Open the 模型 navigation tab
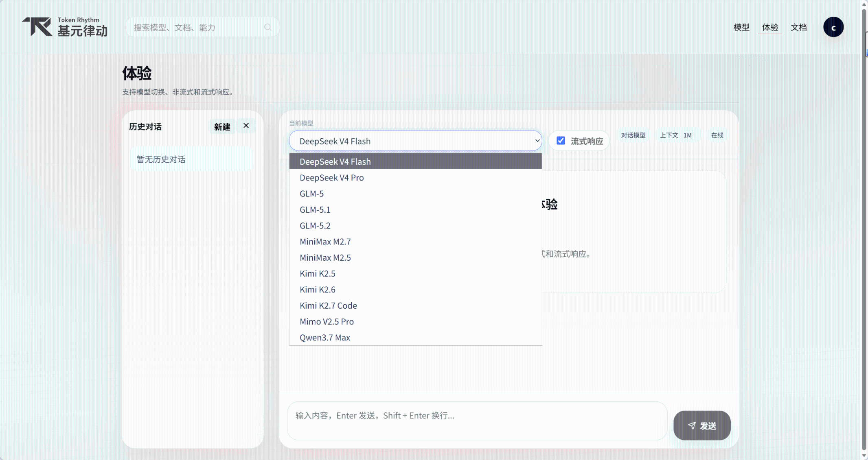 click(x=741, y=27)
